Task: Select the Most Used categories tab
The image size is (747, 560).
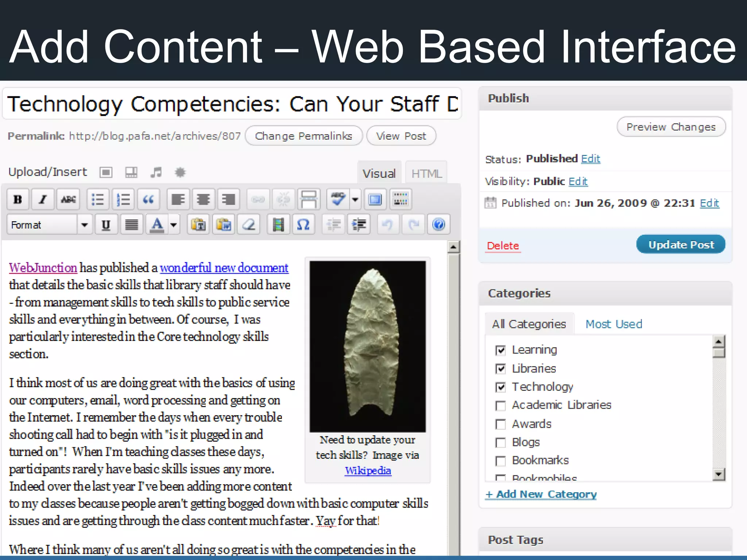Action: (x=614, y=324)
